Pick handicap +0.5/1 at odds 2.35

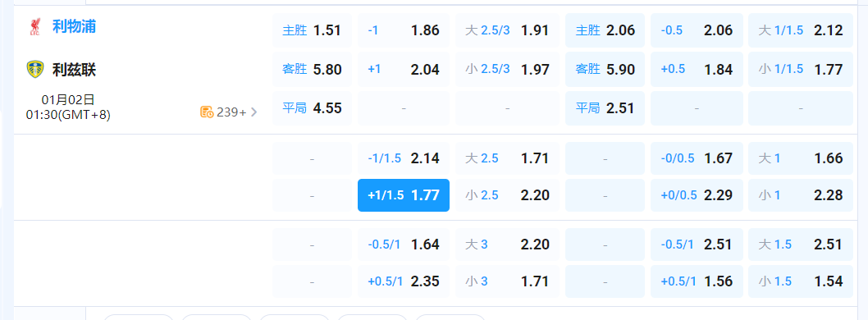coord(404,281)
